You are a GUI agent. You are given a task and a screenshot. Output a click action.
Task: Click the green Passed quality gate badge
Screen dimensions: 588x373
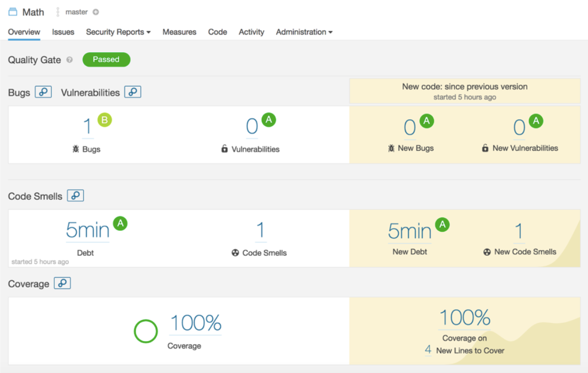point(106,60)
